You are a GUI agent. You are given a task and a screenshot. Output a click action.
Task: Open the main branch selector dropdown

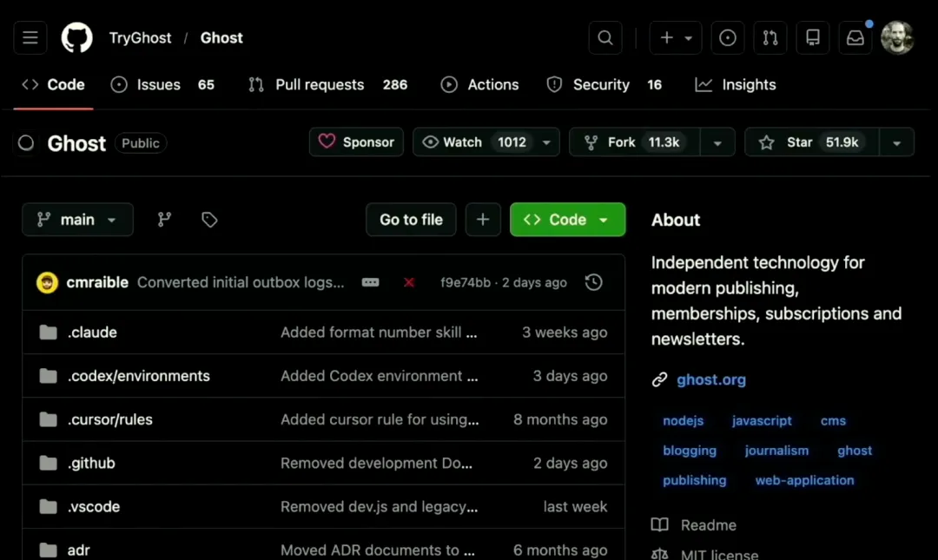[x=77, y=220]
